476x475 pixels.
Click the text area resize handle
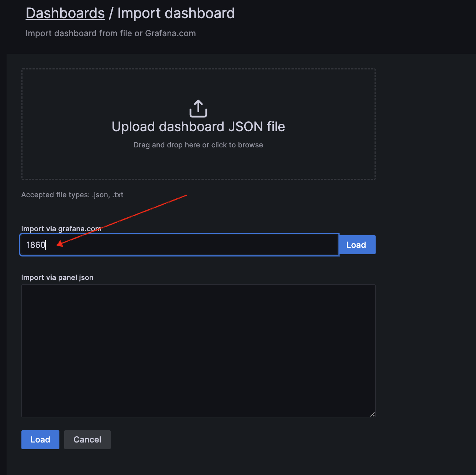click(372, 414)
